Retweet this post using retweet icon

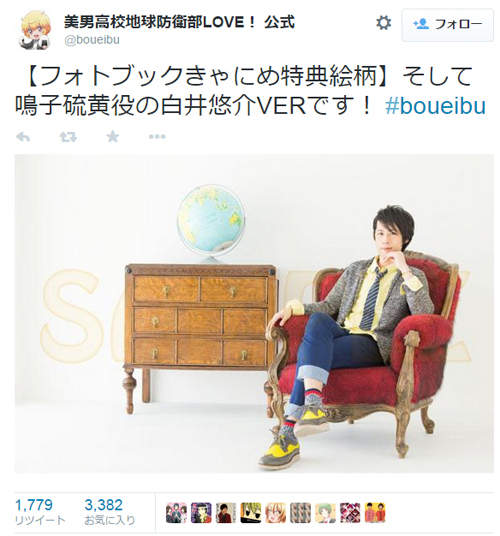pyautogui.click(x=68, y=137)
